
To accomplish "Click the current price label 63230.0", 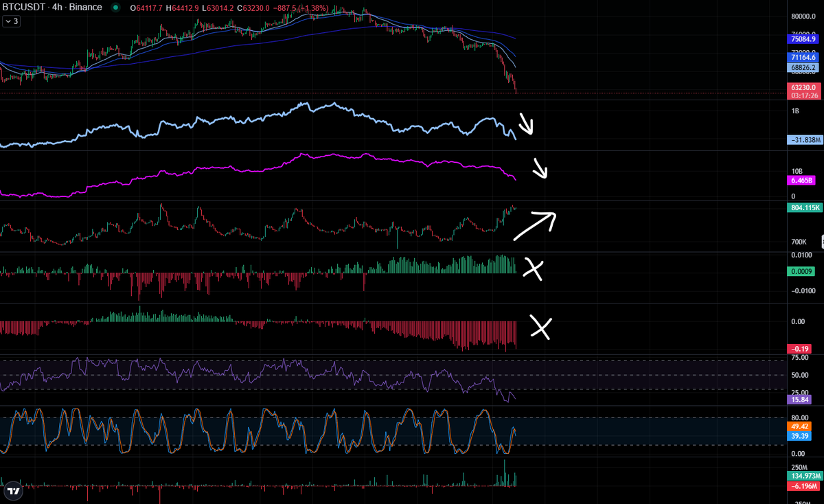I will coord(803,87).
